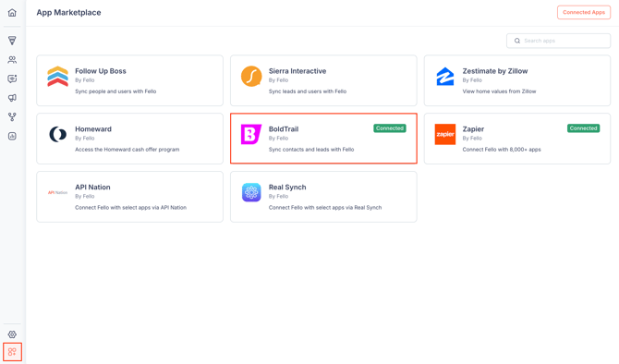This screenshot has width=619, height=364.
Task: Open the workflow branch icon
Action: pyautogui.click(x=12, y=116)
